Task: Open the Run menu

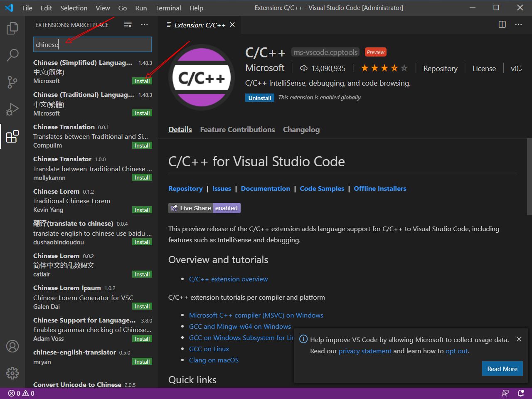Action: click(x=141, y=8)
